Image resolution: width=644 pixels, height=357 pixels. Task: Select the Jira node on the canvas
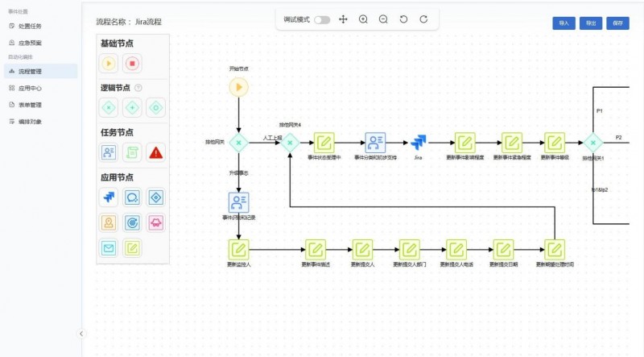click(x=419, y=143)
